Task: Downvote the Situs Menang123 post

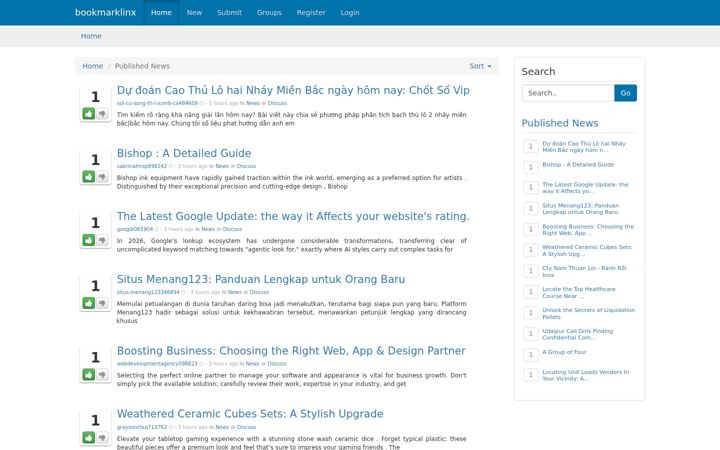Action: pyautogui.click(x=102, y=303)
